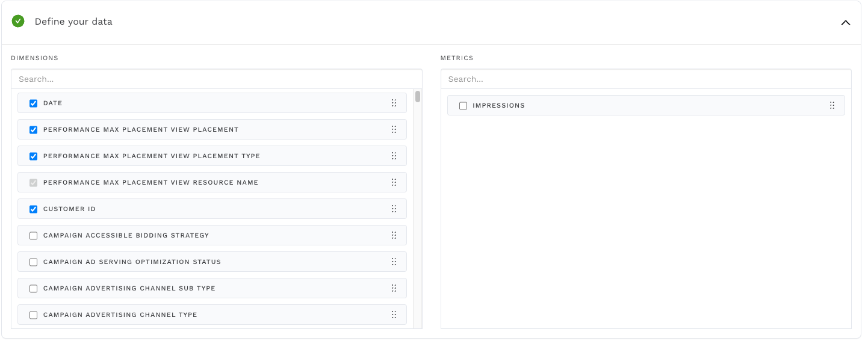This screenshot has width=868, height=344.
Task: Click drag handle on IMPRESSIONS metric row
Action: click(x=832, y=105)
